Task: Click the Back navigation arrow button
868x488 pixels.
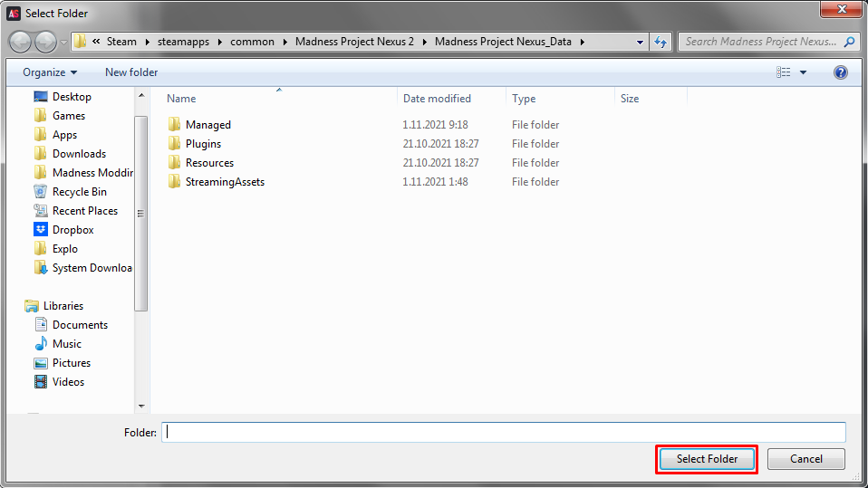Action: point(21,42)
